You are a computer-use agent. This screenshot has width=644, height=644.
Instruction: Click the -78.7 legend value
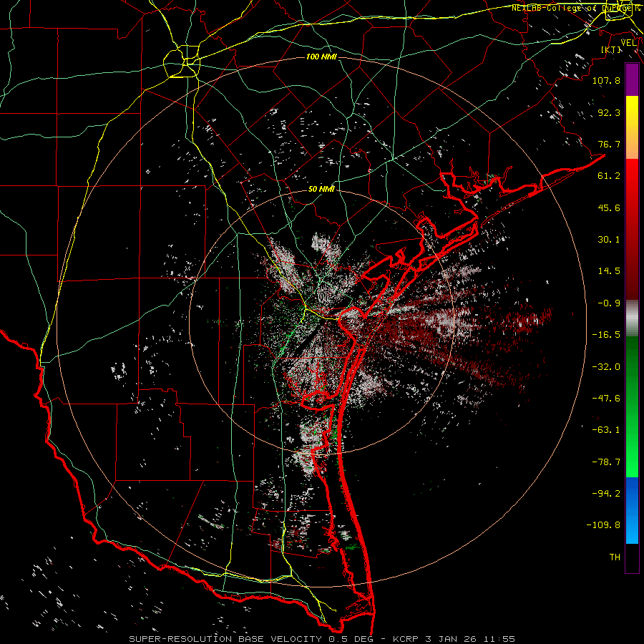tap(606, 462)
